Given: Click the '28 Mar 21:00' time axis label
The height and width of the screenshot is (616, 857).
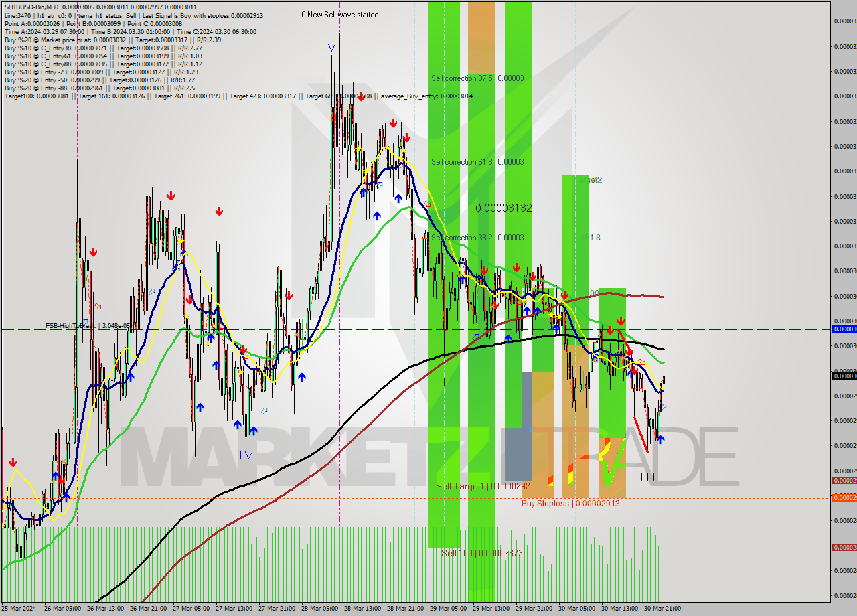Looking at the screenshot, I should coord(405,608).
